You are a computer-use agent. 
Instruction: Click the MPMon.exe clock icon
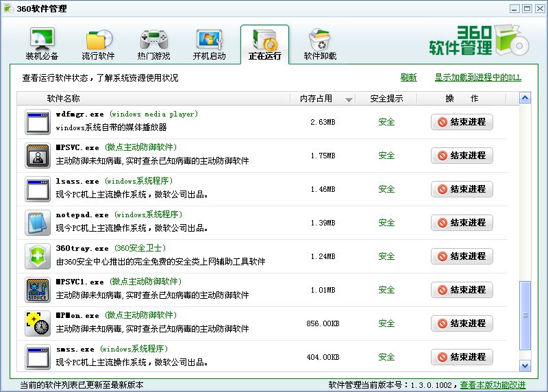(38, 323)
